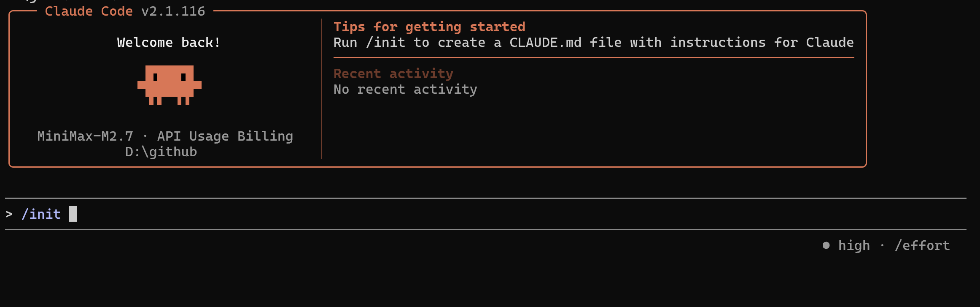The height and width of the screenshot is (307, 980).
Task: Click the "Tips for getting started" heading
Action: point(429,27)
